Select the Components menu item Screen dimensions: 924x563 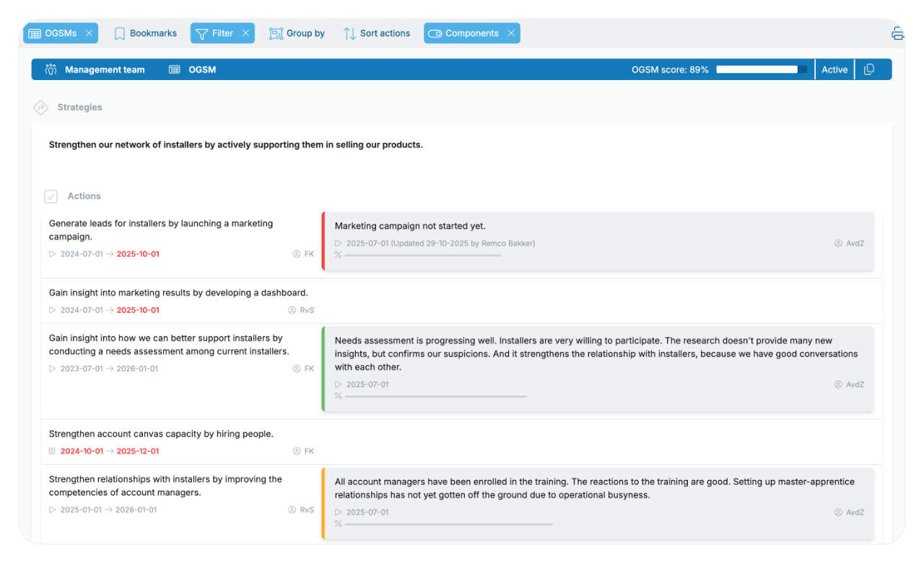coord(466,32)
